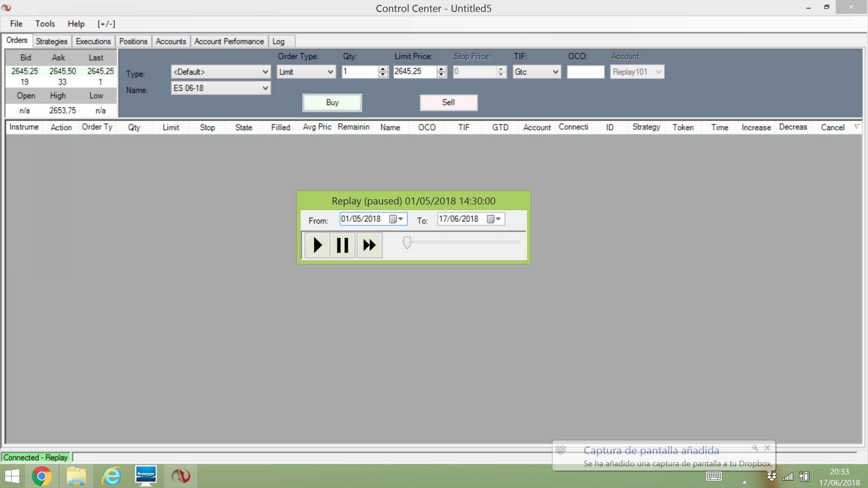Open the From date calendar picker
868x488 pixels.
point(396,219)
